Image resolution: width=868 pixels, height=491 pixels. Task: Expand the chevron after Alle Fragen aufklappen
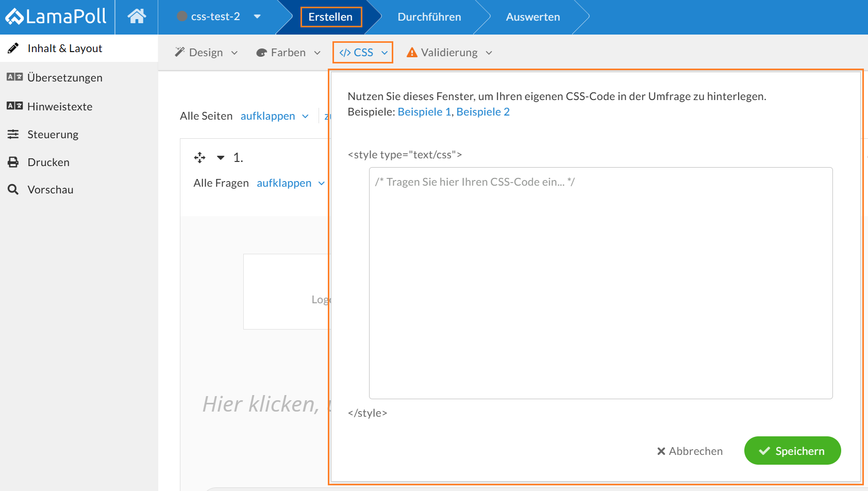(322, 183)
